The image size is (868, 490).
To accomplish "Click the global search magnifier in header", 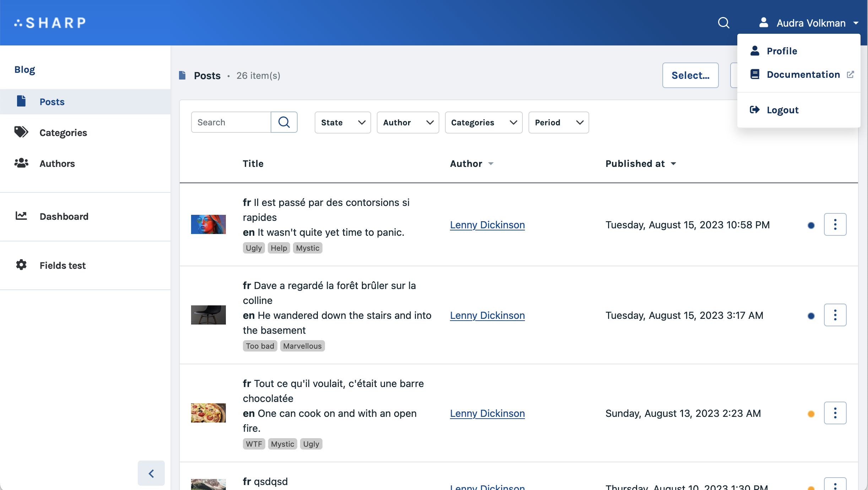I will [723, 23].
